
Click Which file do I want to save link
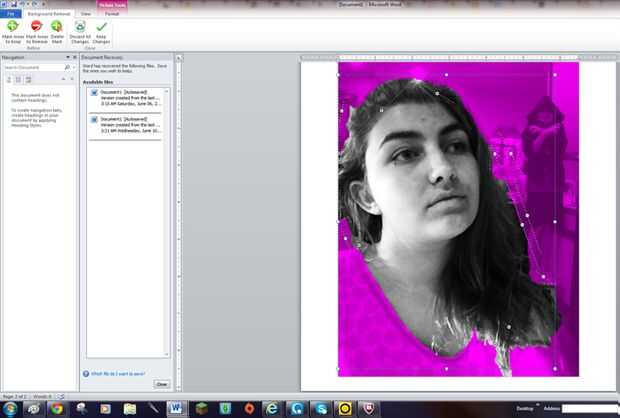pos(118,374)
